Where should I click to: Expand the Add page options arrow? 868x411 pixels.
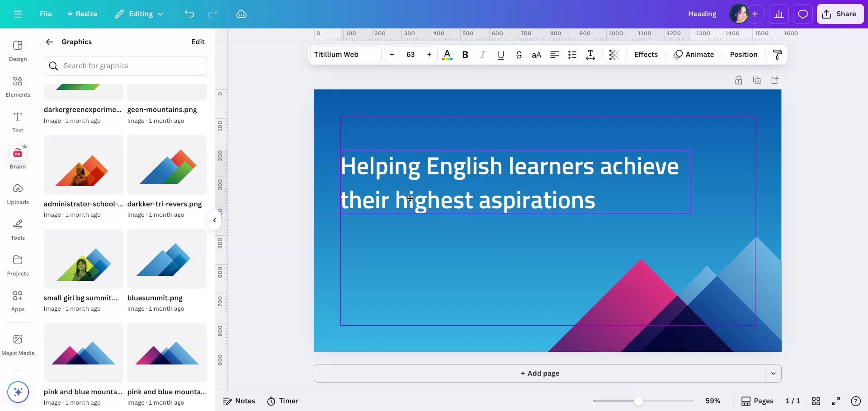point(773,374)
